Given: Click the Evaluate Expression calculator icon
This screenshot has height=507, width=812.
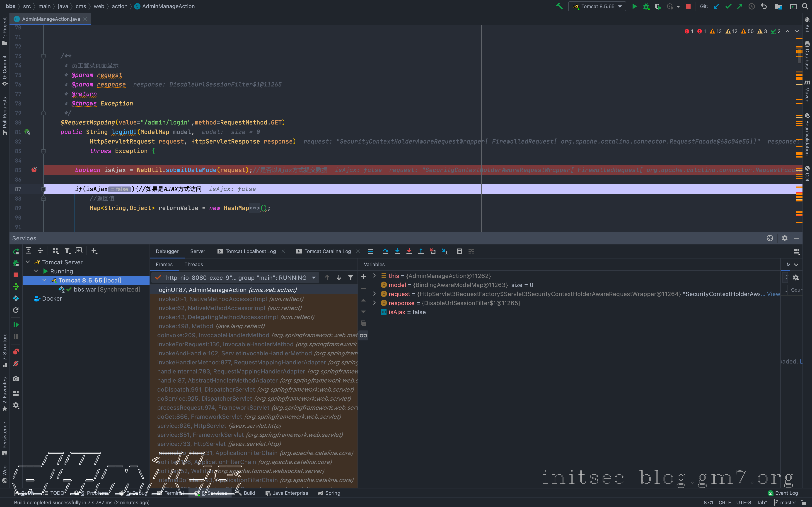Looking at the screenshot, I should point(459,251).
